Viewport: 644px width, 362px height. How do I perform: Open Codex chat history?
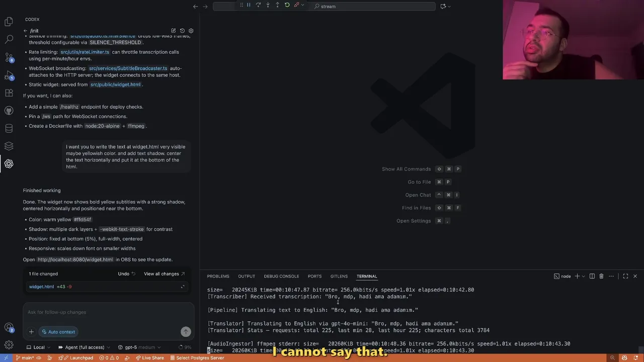pos(182,31)
